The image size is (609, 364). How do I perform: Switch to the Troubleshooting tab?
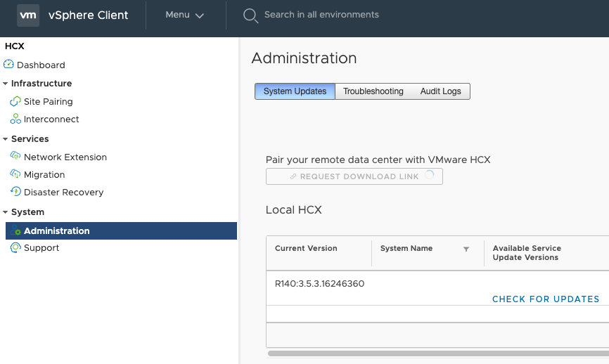373,91
